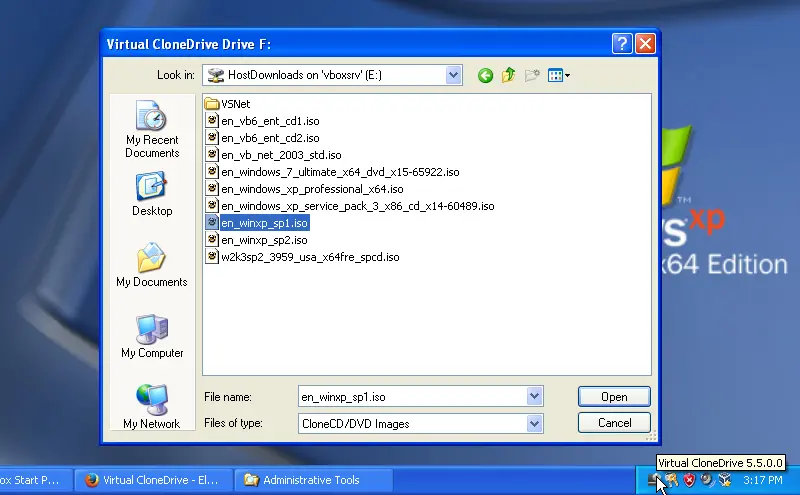Expand the Files of type dropdown arrow
The image size is (800, 495).
tap(534, 424)
